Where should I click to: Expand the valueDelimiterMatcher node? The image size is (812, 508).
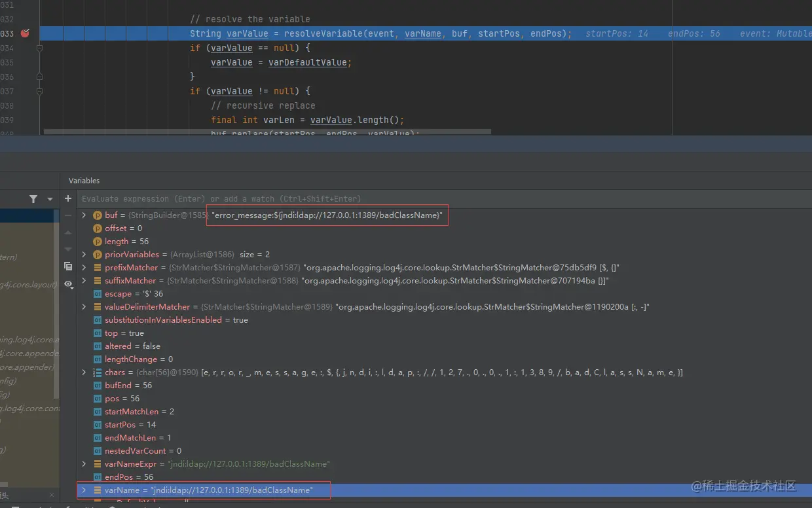pos(84,306)
